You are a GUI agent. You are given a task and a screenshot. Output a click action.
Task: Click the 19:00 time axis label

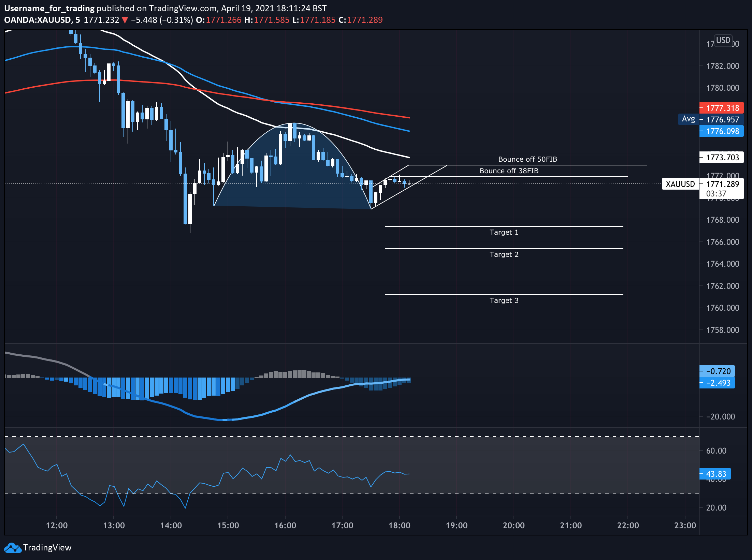pyautogui.click(x=457, y=525)
